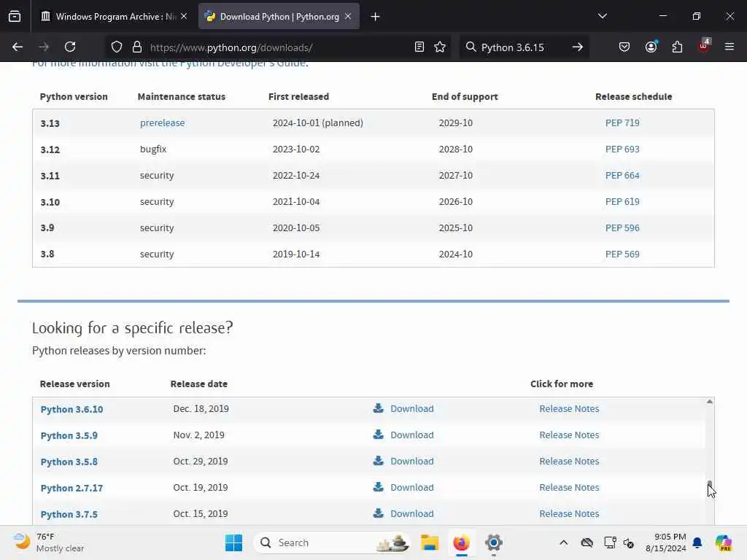The height and width of the screenshot is (560, 747).
Task: Open PEP 693 link
Action: [x=622, y=149]
